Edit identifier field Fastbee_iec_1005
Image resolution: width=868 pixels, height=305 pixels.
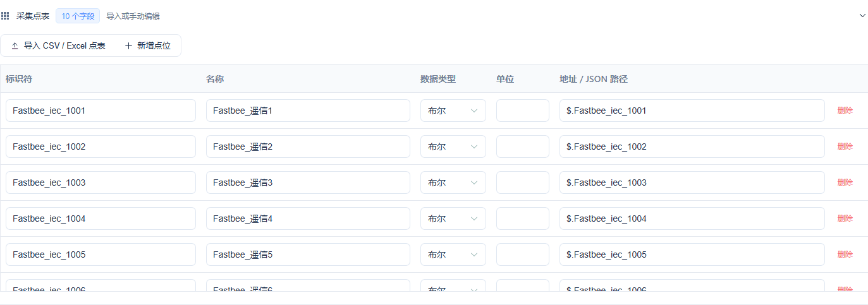[101, 254]
